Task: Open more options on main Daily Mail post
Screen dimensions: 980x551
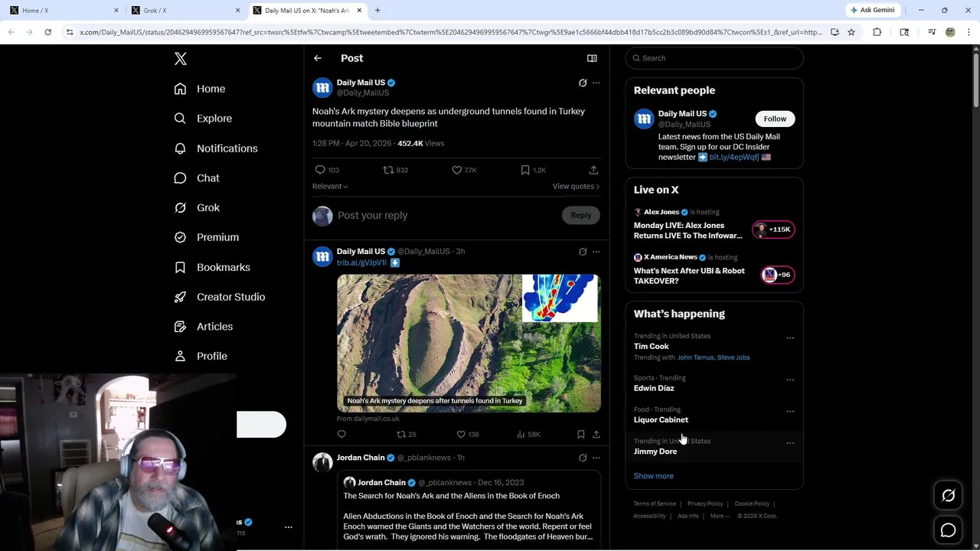Action: pos(596,83)
